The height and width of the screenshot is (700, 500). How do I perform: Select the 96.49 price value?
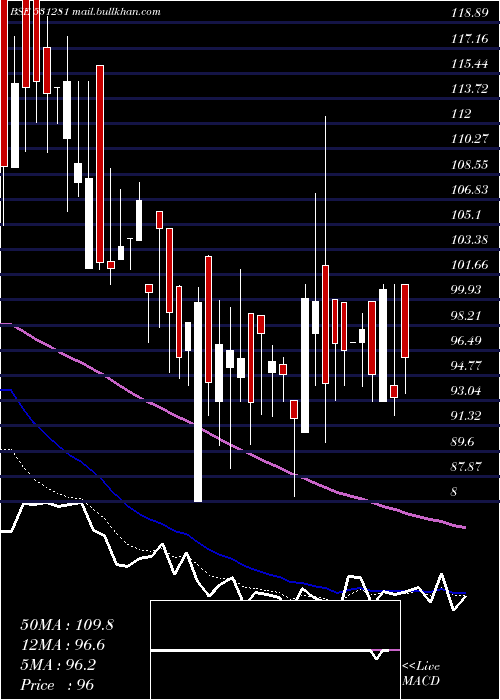tap(467, 341)
